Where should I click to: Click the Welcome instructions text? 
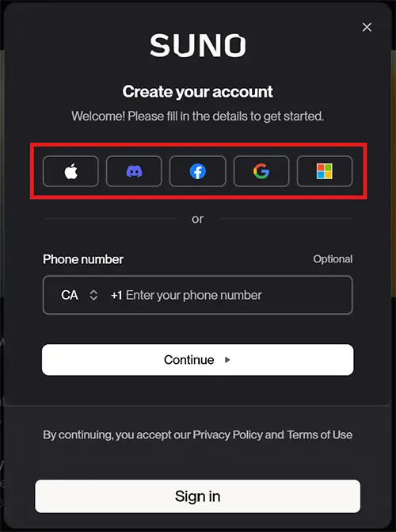click(198, 117)
